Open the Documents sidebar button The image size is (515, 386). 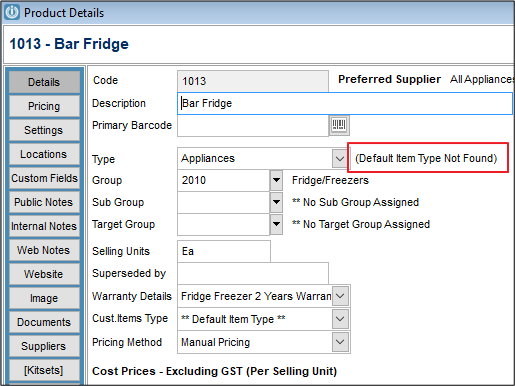[x=44, y=322]
